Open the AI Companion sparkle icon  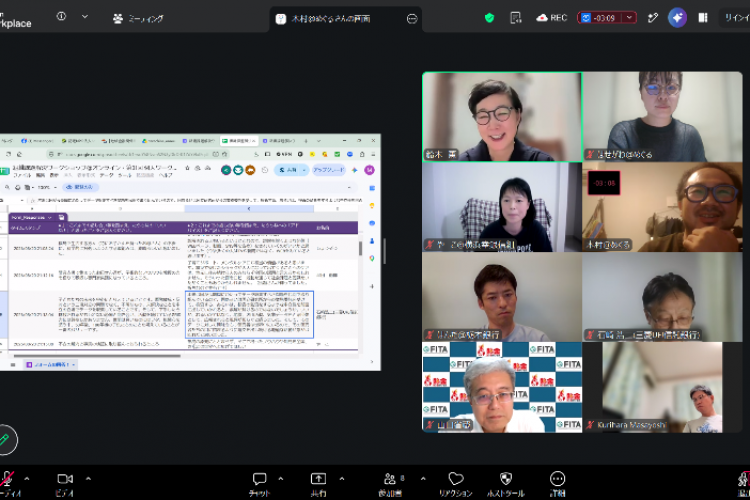point(677,18)
